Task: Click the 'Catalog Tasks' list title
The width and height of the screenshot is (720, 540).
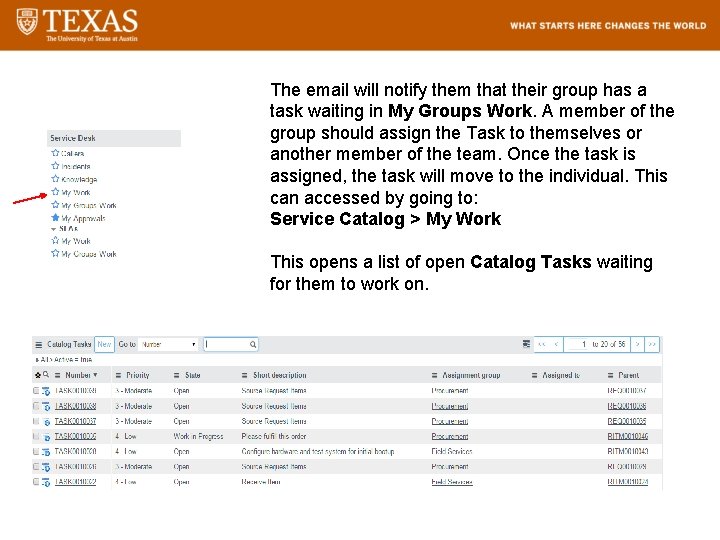Action: (69, 344)
